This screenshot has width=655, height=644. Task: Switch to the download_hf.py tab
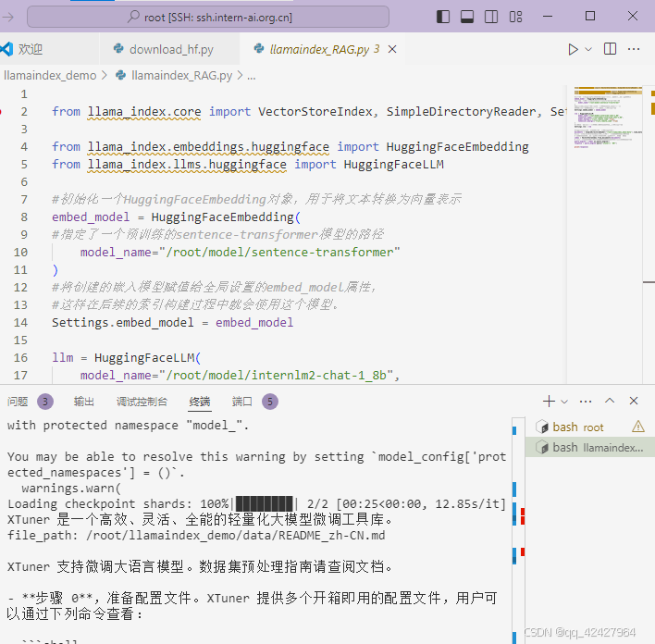[x=171, y=49]
